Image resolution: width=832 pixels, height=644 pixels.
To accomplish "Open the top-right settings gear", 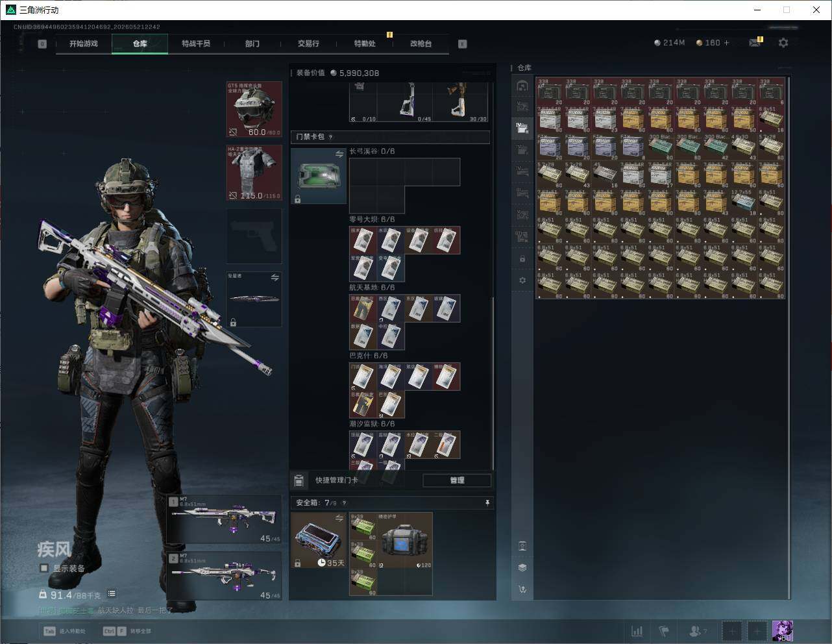I will pos(783,43).
